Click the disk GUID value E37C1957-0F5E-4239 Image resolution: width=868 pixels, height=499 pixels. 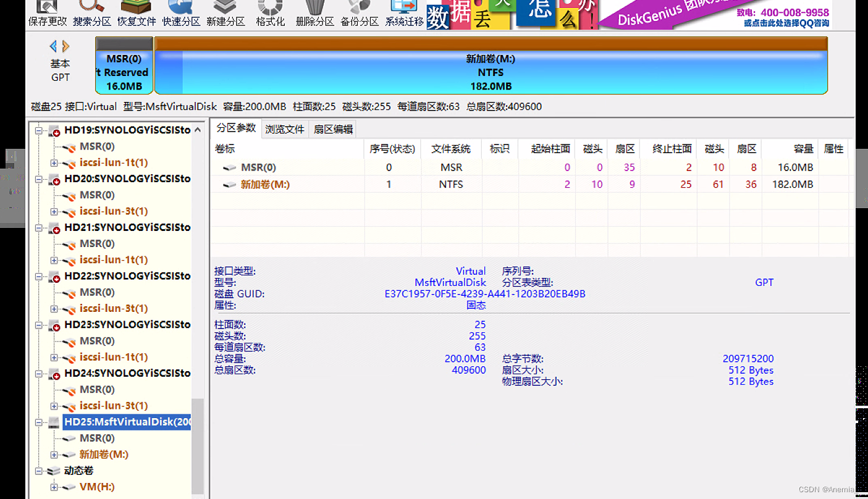click(x=485, y=294)
